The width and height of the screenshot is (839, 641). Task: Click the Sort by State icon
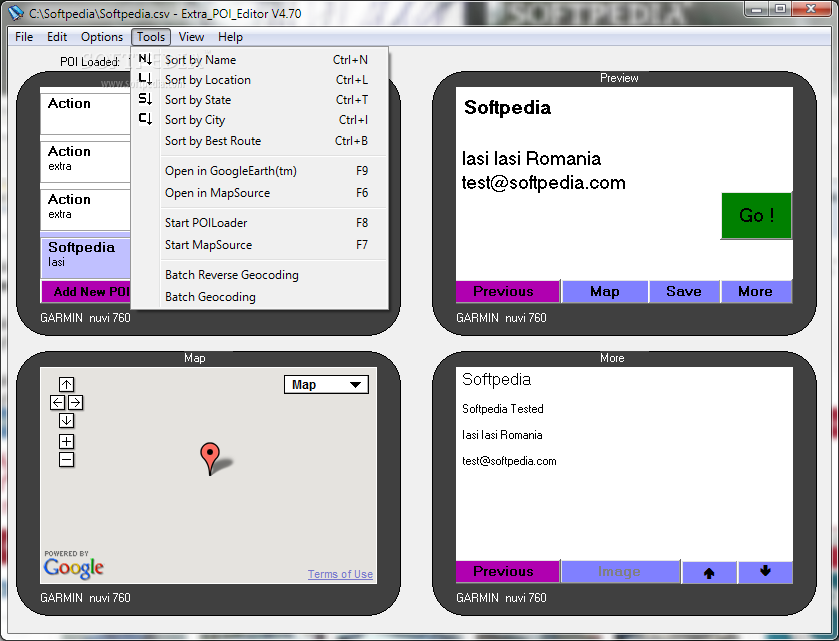145,99
